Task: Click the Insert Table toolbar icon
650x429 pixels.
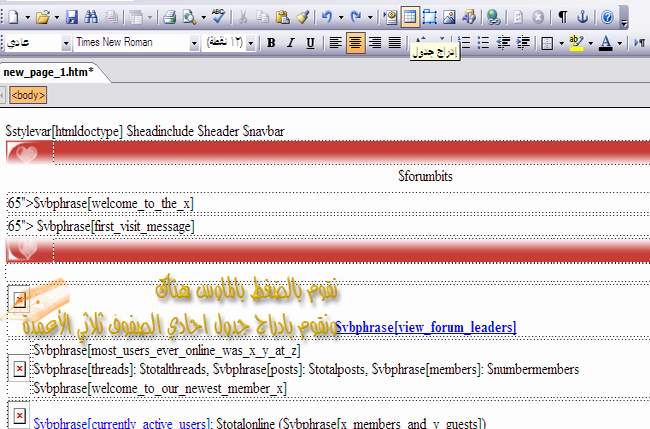Action: [410, 17]
